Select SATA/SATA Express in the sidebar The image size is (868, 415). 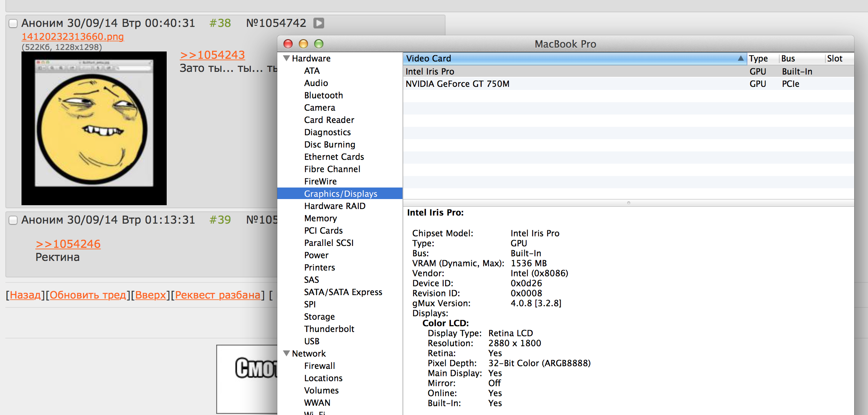pos(343,292)
